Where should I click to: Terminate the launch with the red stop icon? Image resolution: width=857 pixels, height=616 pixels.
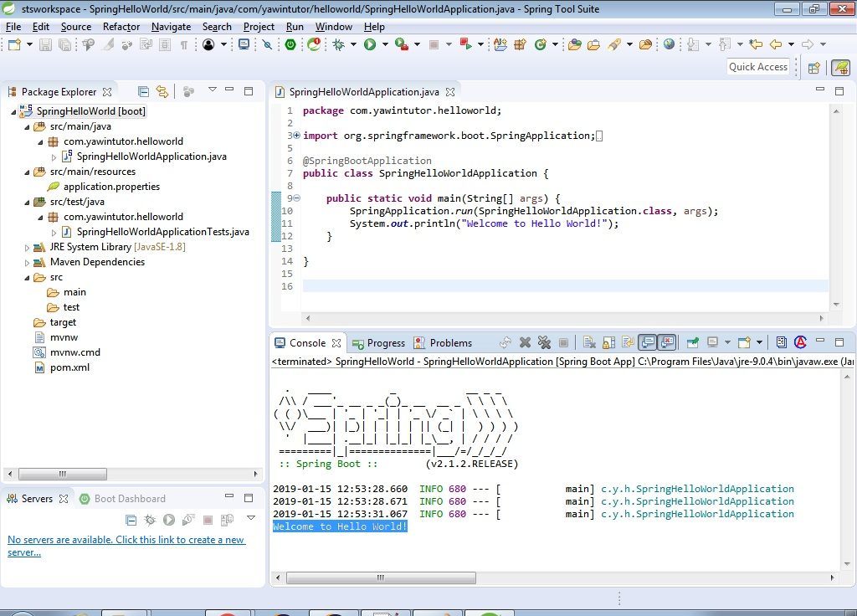563,341
